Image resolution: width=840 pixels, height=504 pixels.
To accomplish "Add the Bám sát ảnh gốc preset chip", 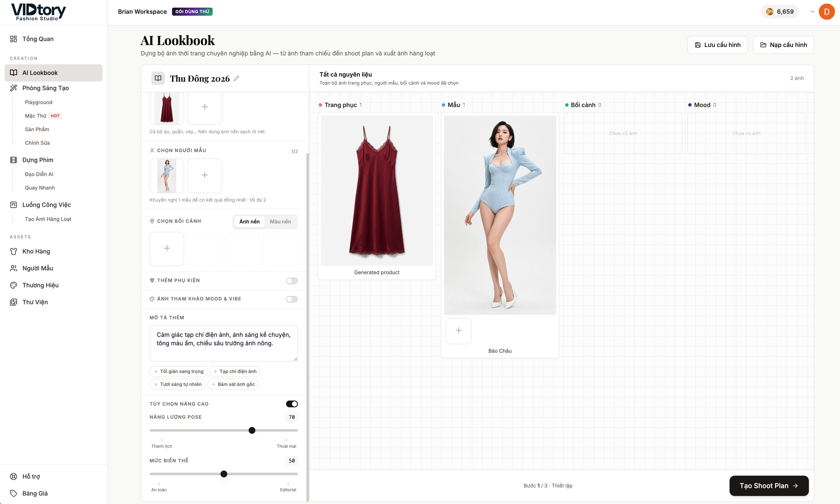I will (233, 384).
